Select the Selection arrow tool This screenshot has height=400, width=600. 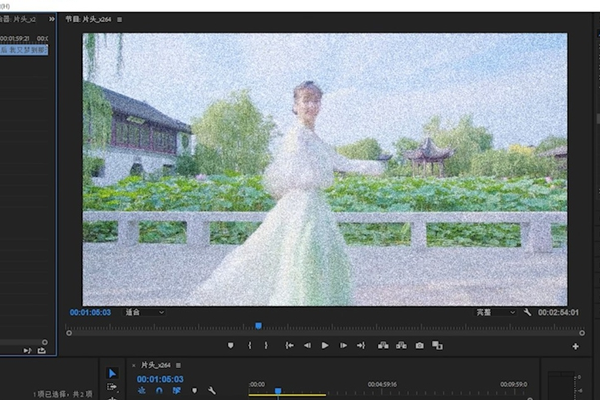[112, 373]
